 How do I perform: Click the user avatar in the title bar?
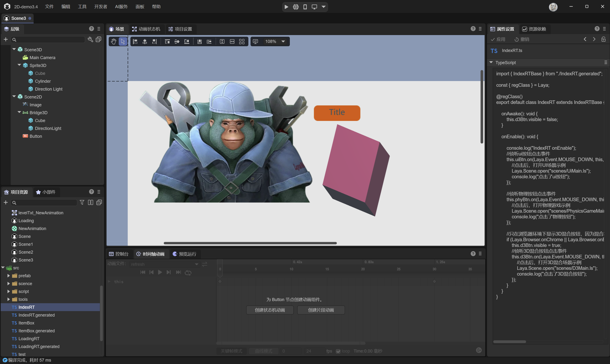coord(553,7)
